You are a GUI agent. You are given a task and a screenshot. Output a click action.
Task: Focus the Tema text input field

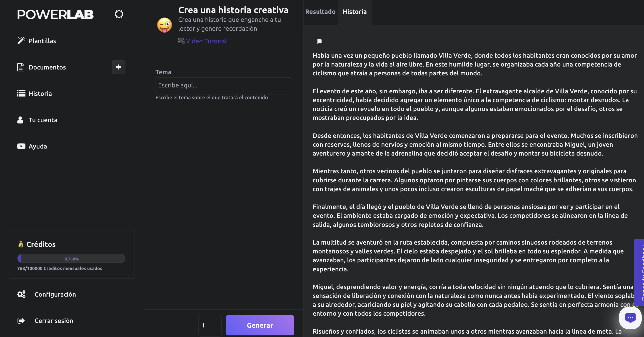pyautogui.click(x=223, y=85)
